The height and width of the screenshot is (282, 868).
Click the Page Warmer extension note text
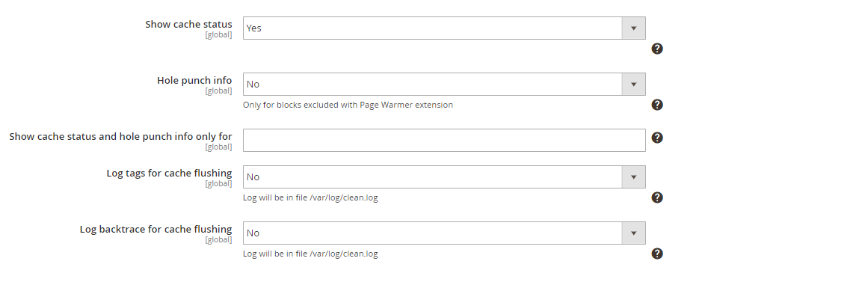[348, 105]
